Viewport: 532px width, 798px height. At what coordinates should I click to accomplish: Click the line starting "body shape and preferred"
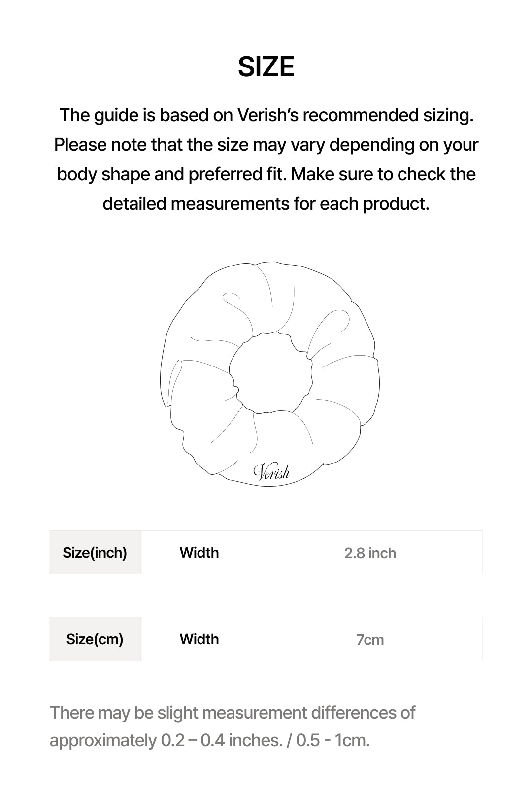[x=266, y=174]
